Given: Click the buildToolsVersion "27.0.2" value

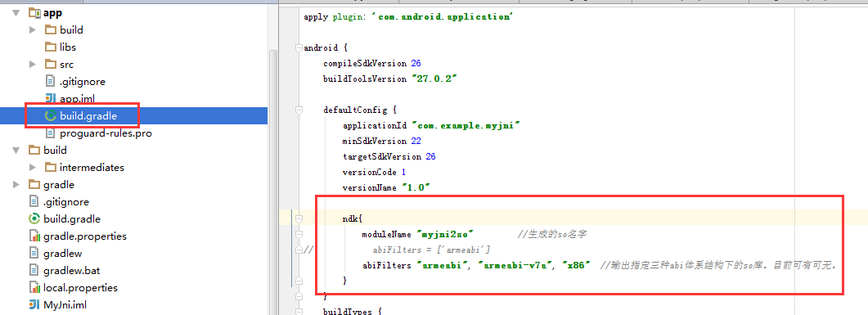Looking at the screenshot, I should pyautogui.click(x=434, y=79).
